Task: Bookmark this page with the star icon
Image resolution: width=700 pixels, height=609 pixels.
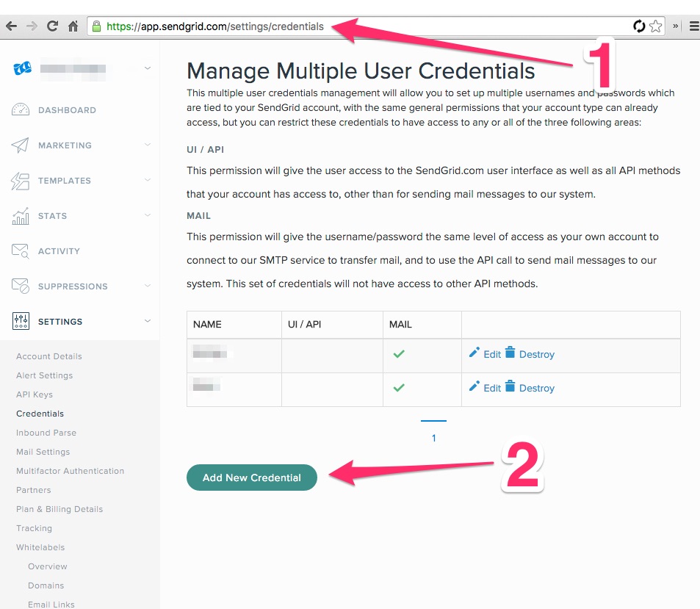Action: tap(655, 26)
